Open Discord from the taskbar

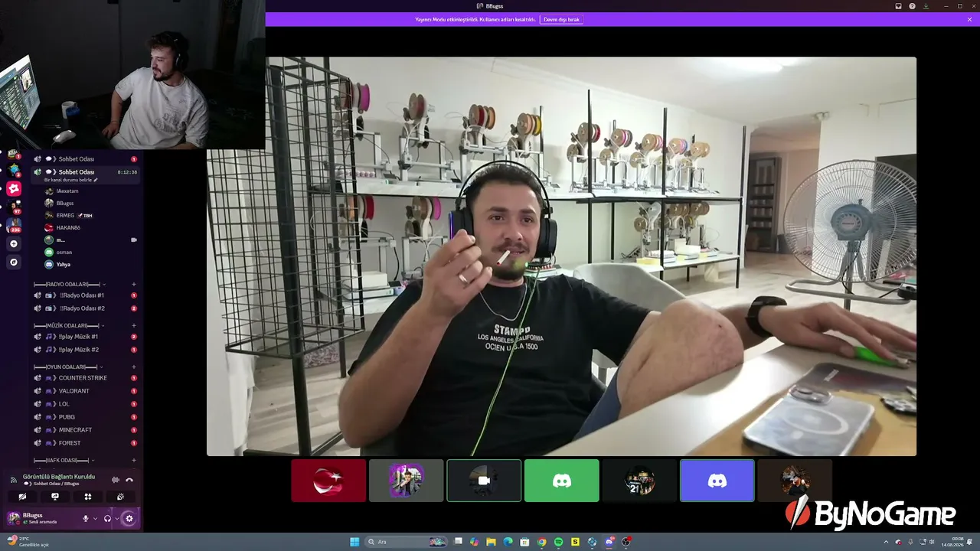[609, 542]
